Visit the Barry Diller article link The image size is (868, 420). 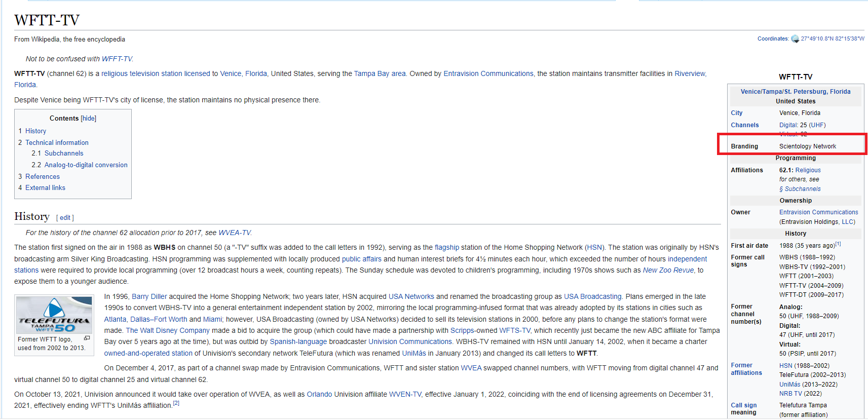(x=149, y=297)
